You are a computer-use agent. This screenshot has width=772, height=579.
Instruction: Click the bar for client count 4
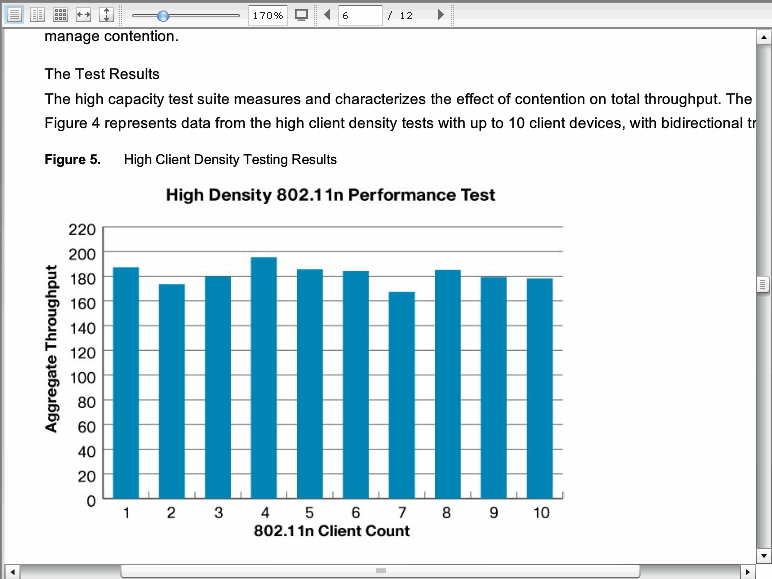tap(264, 378)
